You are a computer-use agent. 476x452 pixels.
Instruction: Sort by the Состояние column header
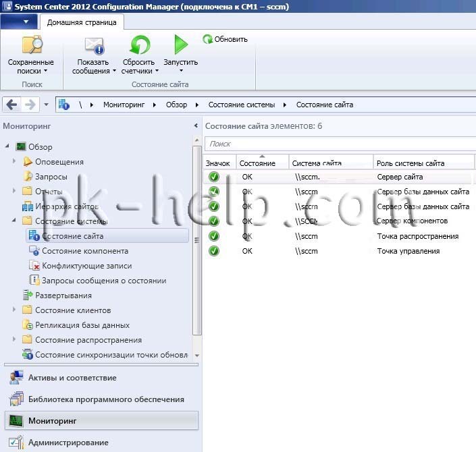pyautogui.click(x=262, y=163)
